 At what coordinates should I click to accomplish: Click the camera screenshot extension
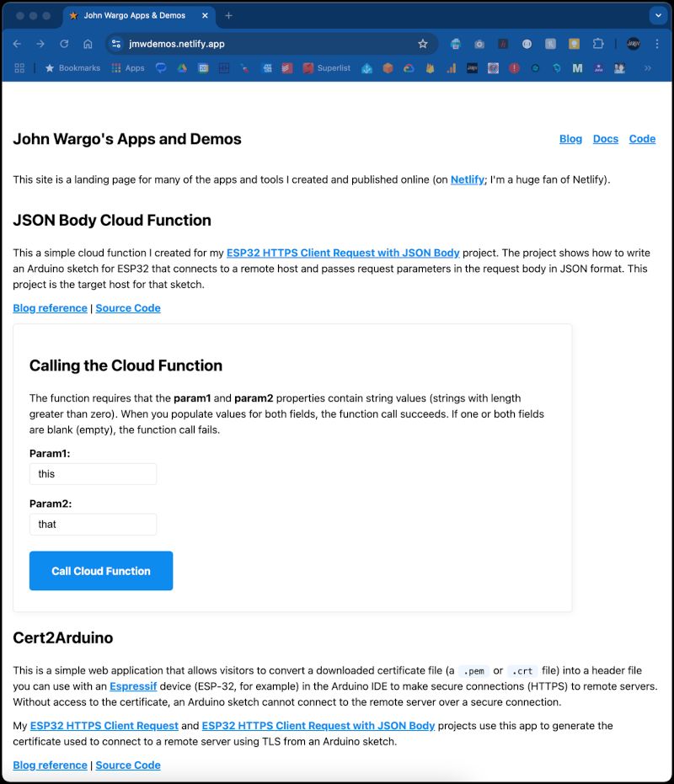click(479, 44)
